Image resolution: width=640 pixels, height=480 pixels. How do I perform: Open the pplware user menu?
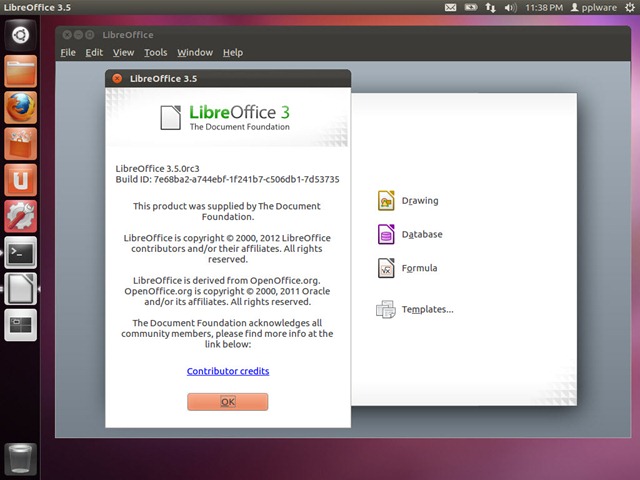click(594, 7)
